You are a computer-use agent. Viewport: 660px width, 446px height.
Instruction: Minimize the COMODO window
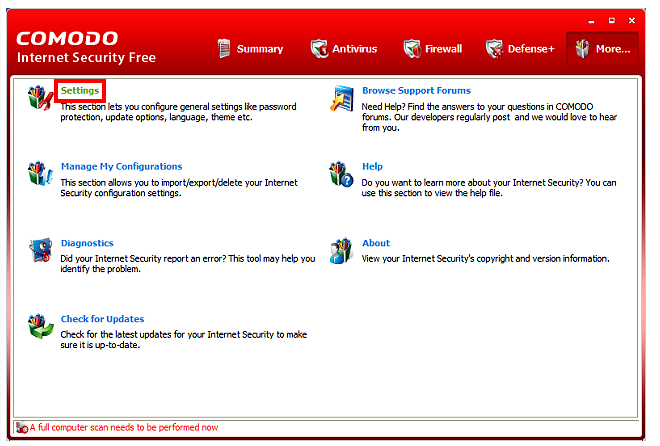point(591,21)
